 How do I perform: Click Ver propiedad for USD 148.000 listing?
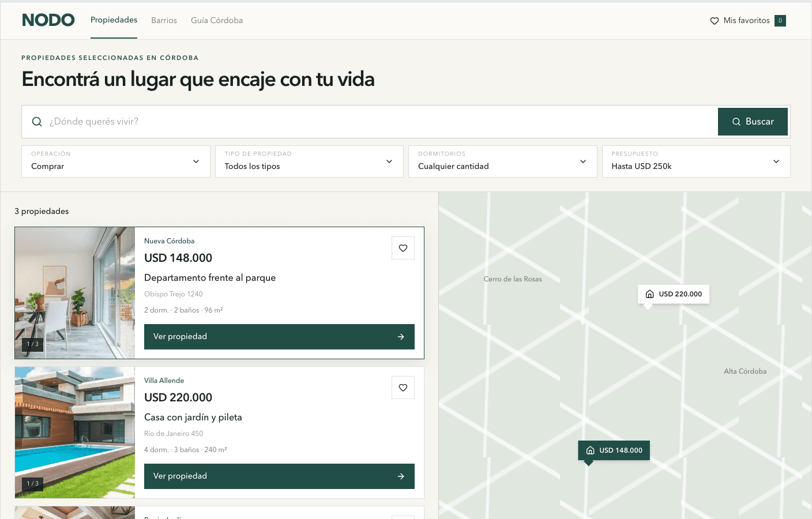coord(279,337)
